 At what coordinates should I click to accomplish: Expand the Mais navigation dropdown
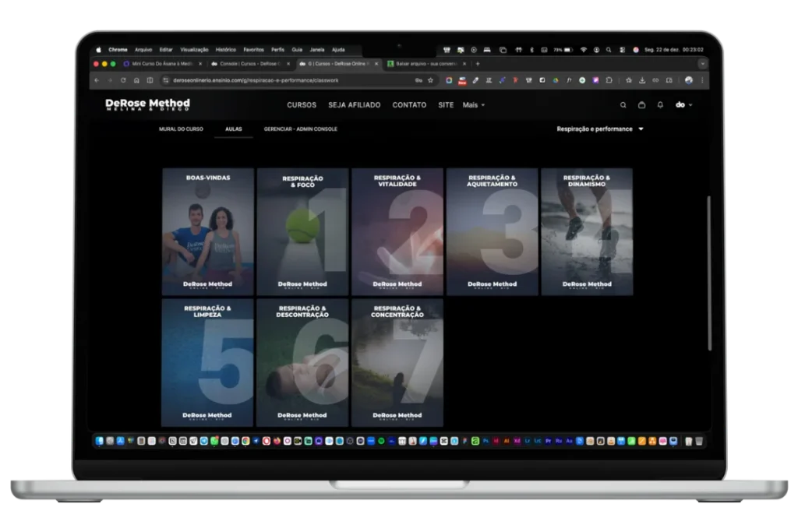473,105
